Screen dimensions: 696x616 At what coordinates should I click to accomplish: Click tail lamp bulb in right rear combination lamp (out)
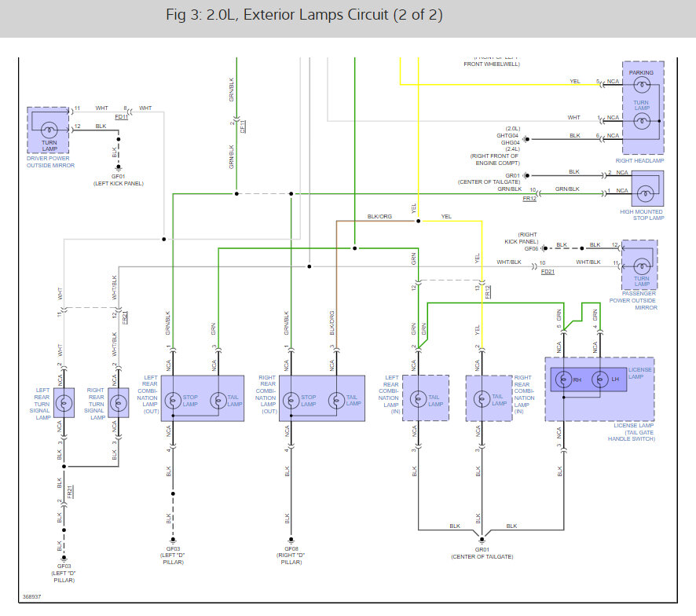click(x=336, y=401)
